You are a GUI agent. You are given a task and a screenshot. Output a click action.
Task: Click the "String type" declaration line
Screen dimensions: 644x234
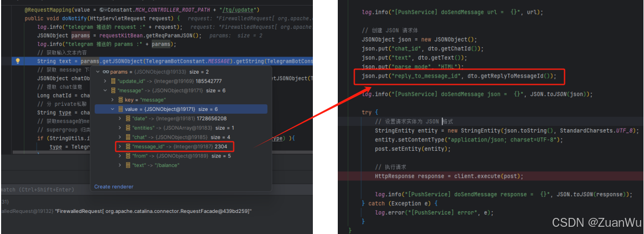point(63,113)
